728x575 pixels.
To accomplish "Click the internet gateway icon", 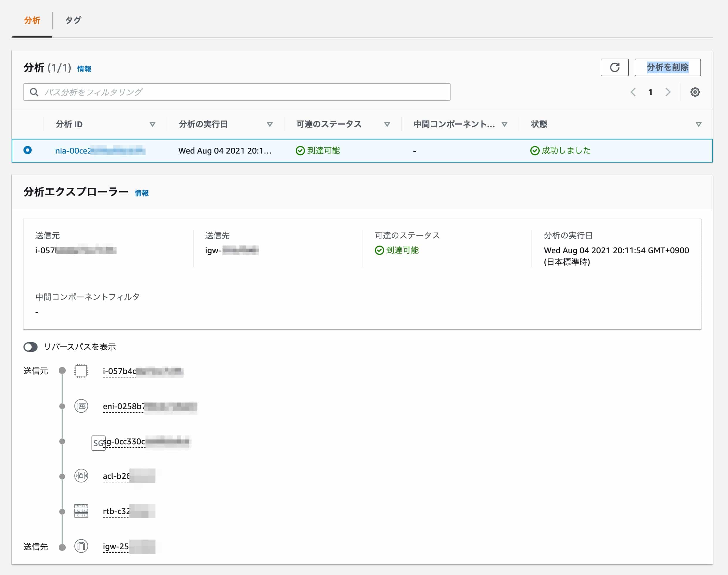I will click(81, 546).
